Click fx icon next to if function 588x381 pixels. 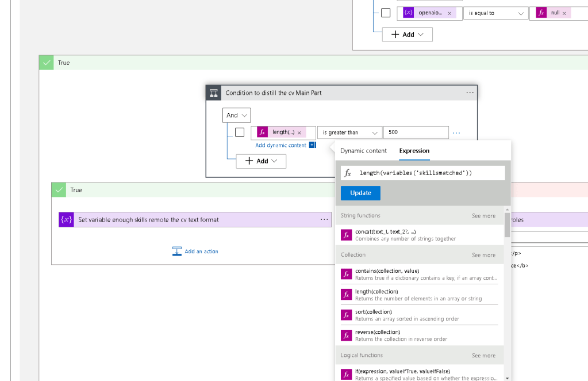(346, 375)
